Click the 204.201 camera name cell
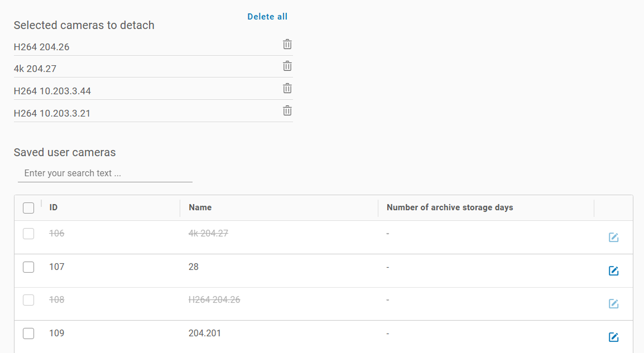 click(x=205, y=333)
